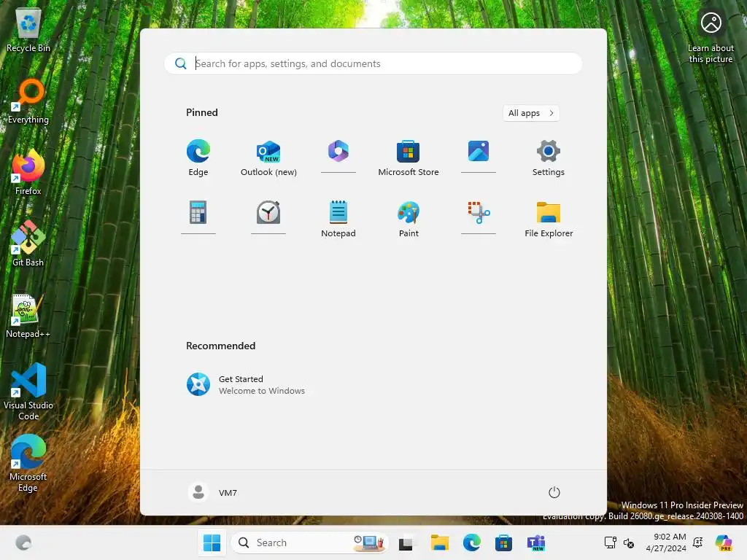
Task: Open Paint from pinned apps
Action: 409,219
